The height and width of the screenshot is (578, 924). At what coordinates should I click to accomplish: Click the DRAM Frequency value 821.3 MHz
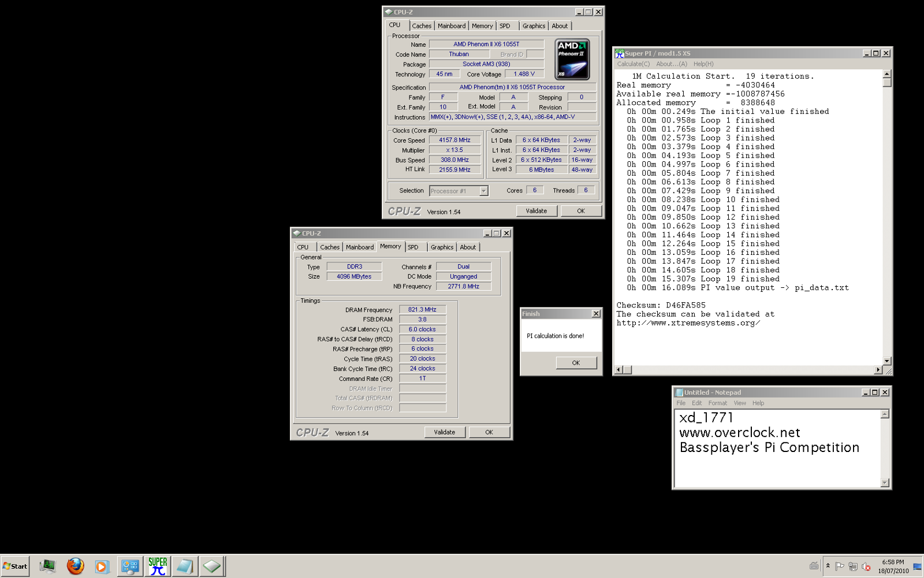422,310
